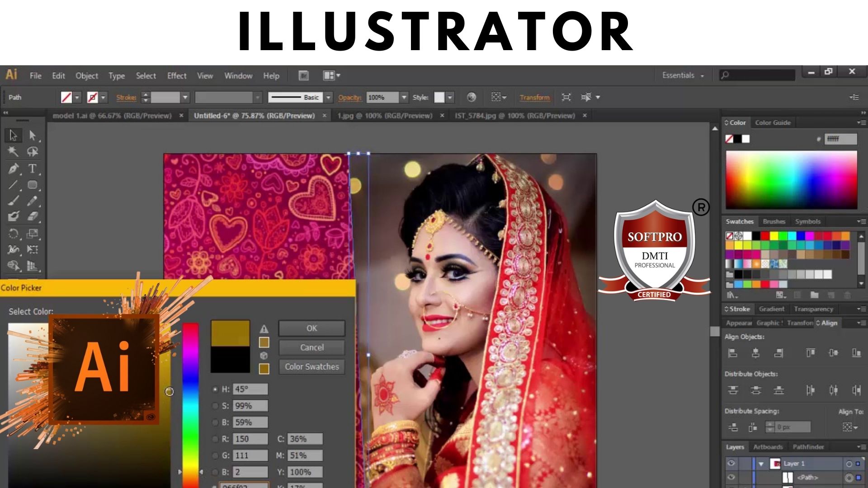Open the Arrange Documents icon
868x488 pixels.
pyautogui.click(x=331, y=75)
